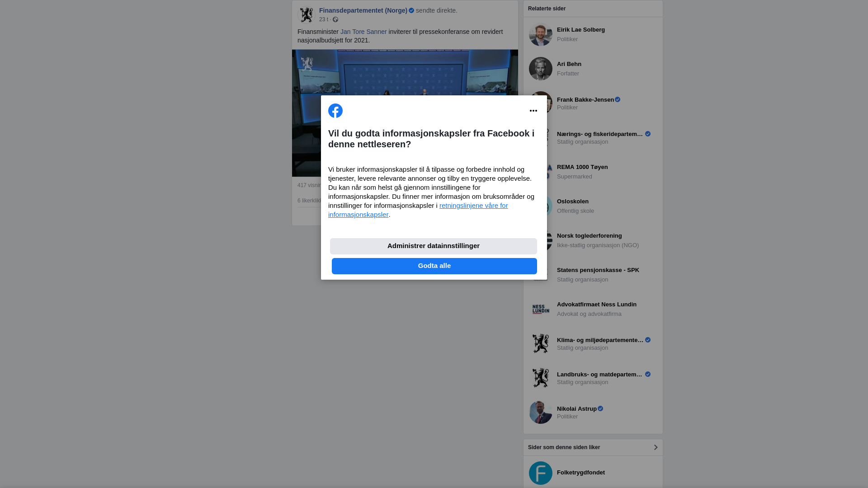The height and width of the screenshot is (488, 868).
Task: Click the Ness Lundin logo
Action: click(541, 309)
